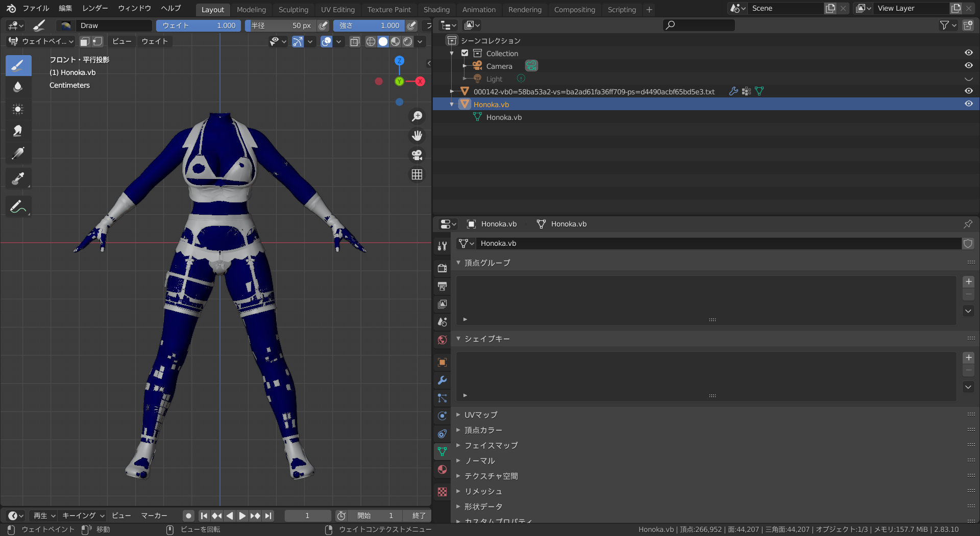Open the Material properties tab

[442, 470]
